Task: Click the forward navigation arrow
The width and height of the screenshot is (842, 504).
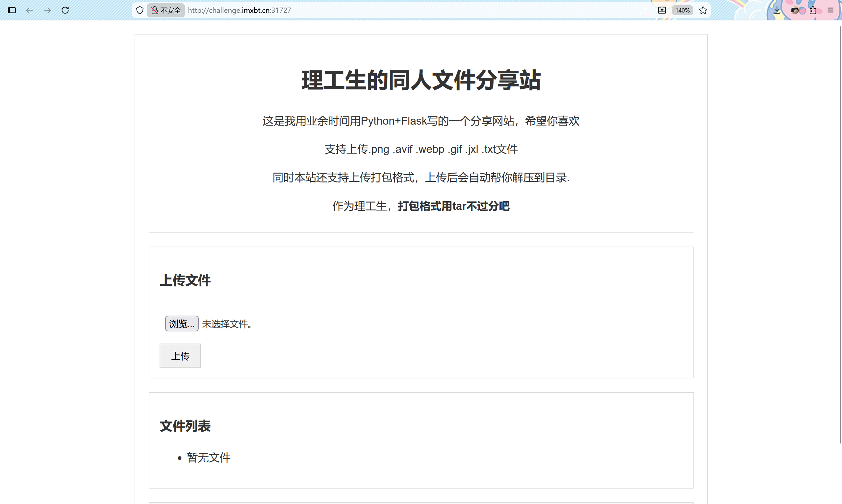Action: click(47, 10)
